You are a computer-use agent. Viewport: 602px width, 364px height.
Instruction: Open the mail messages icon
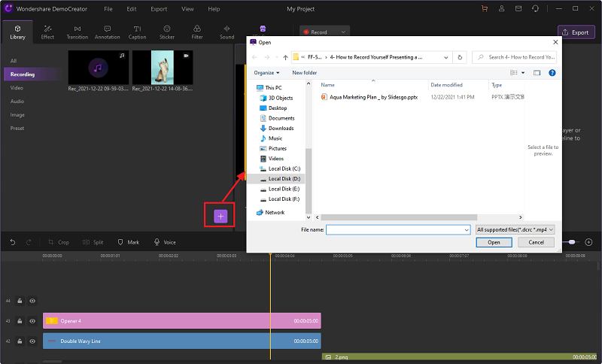(518, 9)
